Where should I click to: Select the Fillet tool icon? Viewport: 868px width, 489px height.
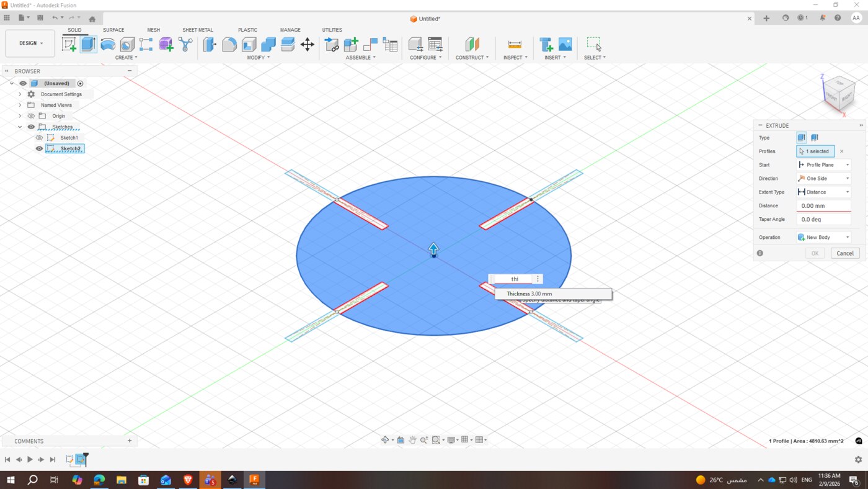229,44
